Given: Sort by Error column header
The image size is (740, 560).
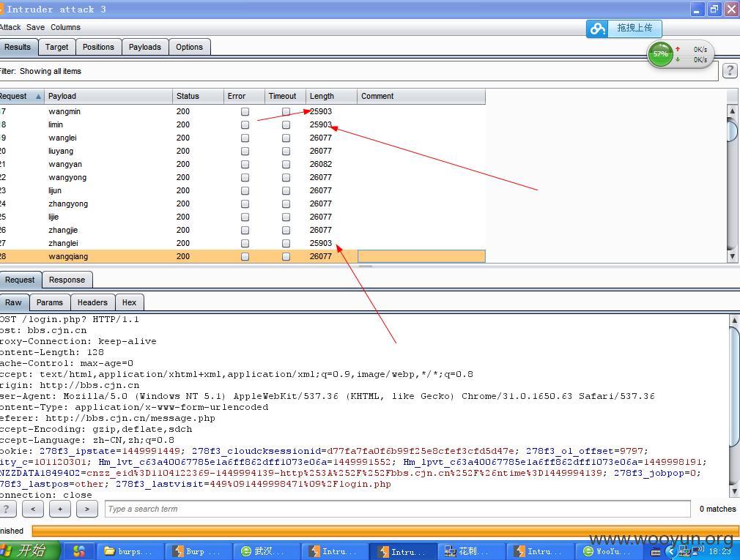Looking at the screenshot, I should [x=243, y=96].
